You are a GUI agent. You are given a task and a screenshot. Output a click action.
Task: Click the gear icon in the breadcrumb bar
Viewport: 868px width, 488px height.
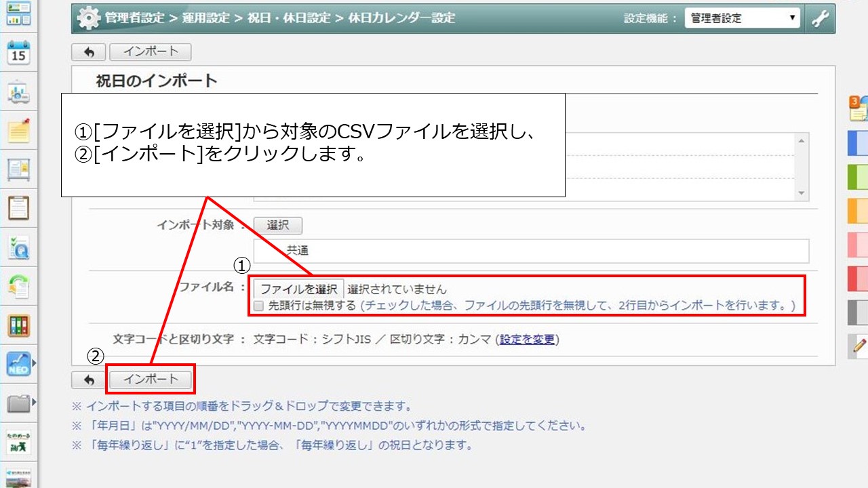(89, 18)
